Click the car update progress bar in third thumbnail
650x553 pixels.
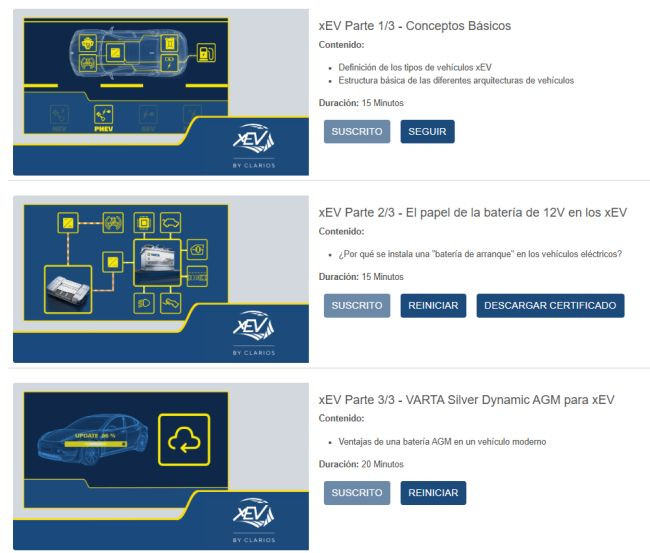95,444
